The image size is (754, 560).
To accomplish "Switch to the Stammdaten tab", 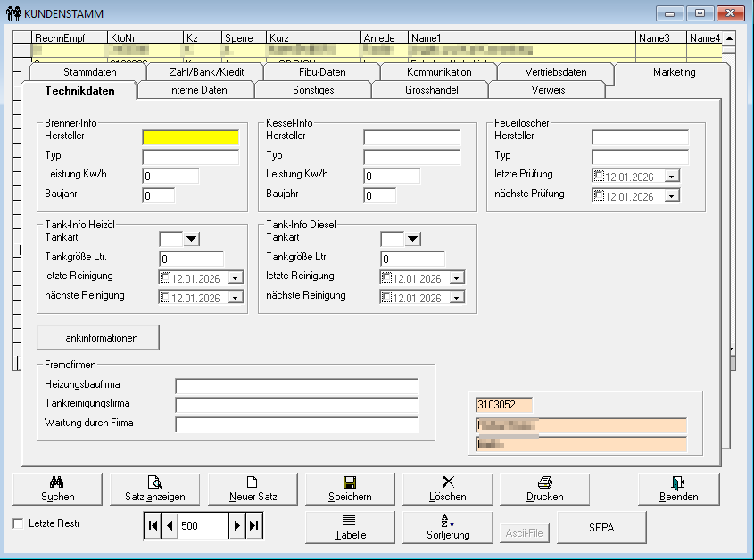I will pyautogui.click(x=89, y=72).
